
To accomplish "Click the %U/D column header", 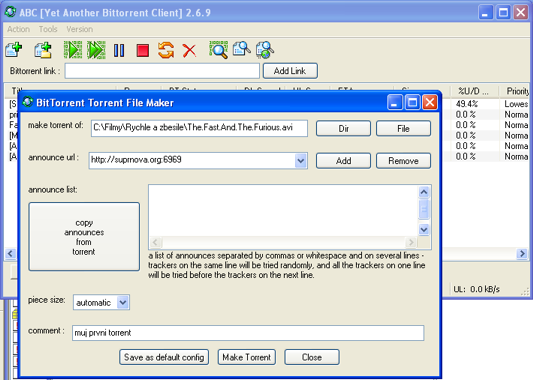I will pyautogui.click(x=474, y=91).
